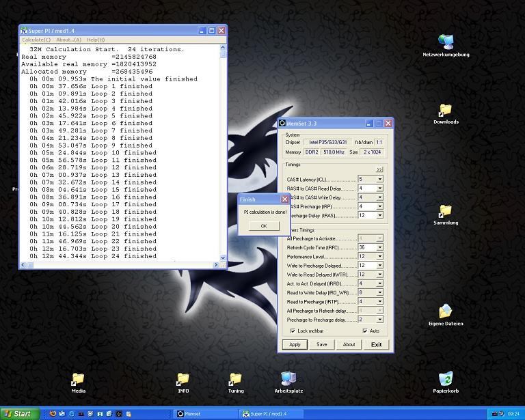Switch to Super PI taskbar button

click(271, 414)
